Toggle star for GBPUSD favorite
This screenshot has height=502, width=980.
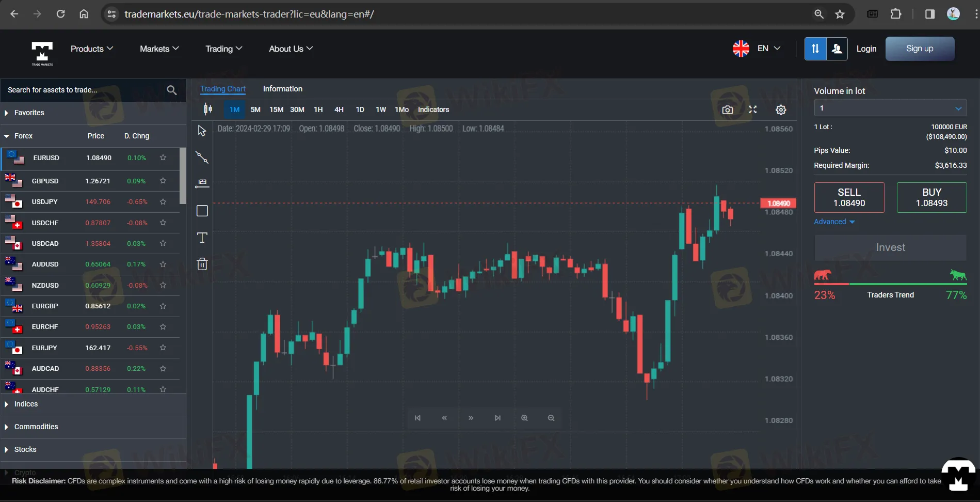click(x=163, y=181)
